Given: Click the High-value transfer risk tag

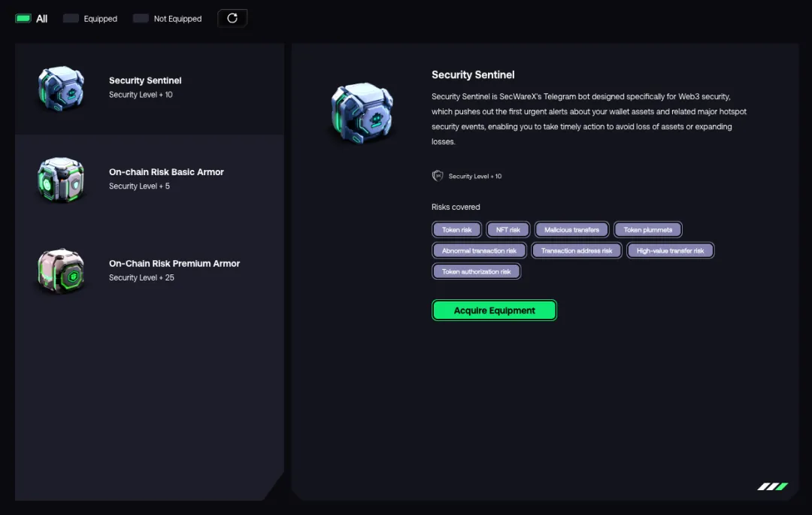Looking at the screenshot, I should point(670,251).
